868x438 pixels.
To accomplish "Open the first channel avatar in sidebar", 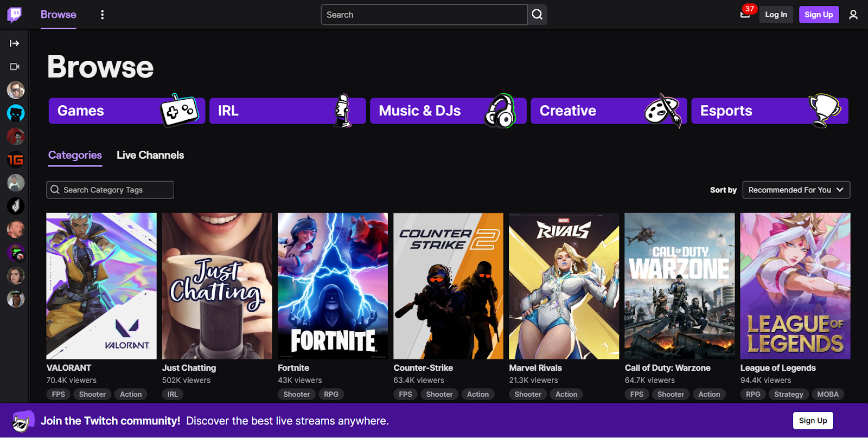I will tap(16, 90).
